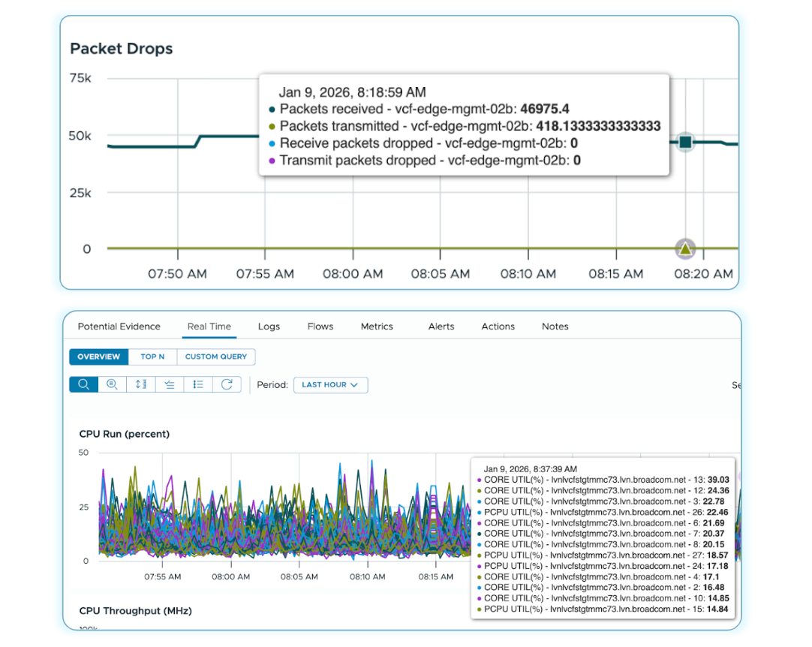Image resolution: width=812 pixels, height=647 pixels.
Task: Click the checklist trend lines icon
Action: (x=170, y=384)
